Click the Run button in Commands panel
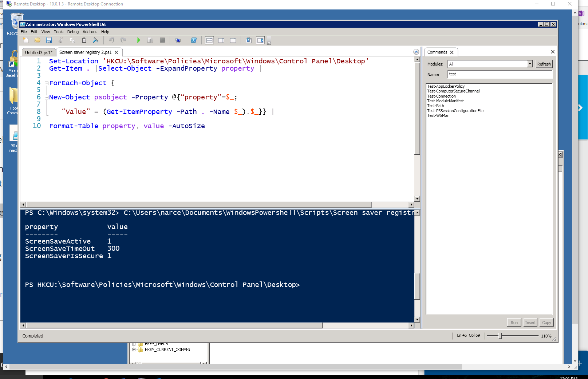This screenshot has height=379, width=588. (x=514, y=323)
